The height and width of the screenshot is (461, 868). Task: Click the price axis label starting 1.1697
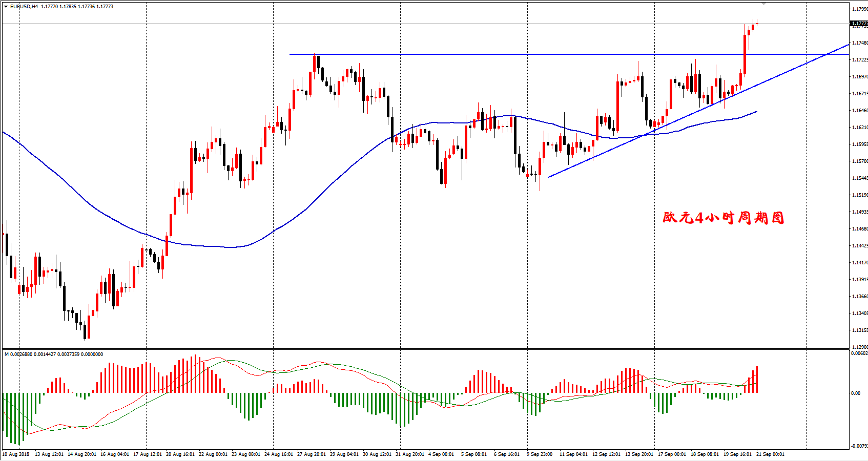860,77
